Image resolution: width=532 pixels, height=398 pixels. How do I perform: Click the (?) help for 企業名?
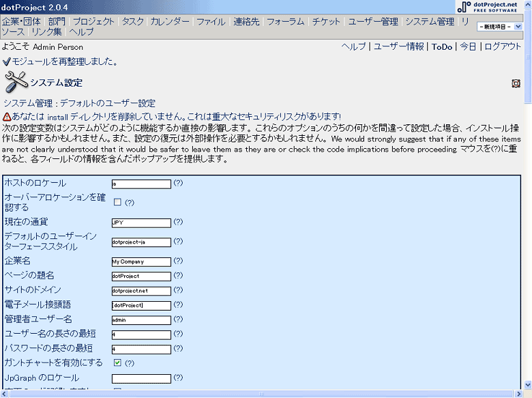coord(178,261)
